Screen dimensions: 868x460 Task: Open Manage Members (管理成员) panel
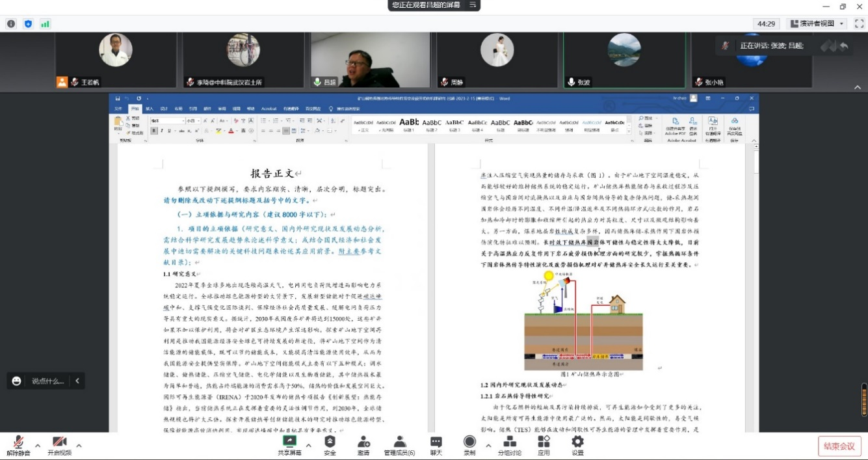(399, 444)
